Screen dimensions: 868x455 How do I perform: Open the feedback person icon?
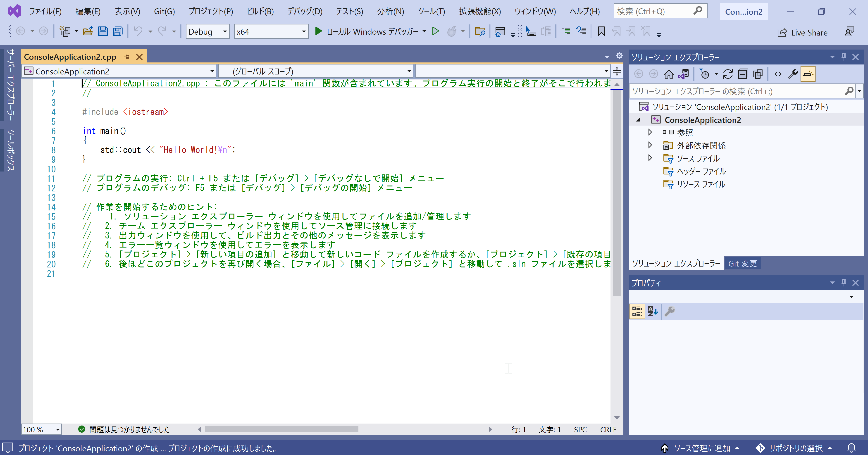849,32
